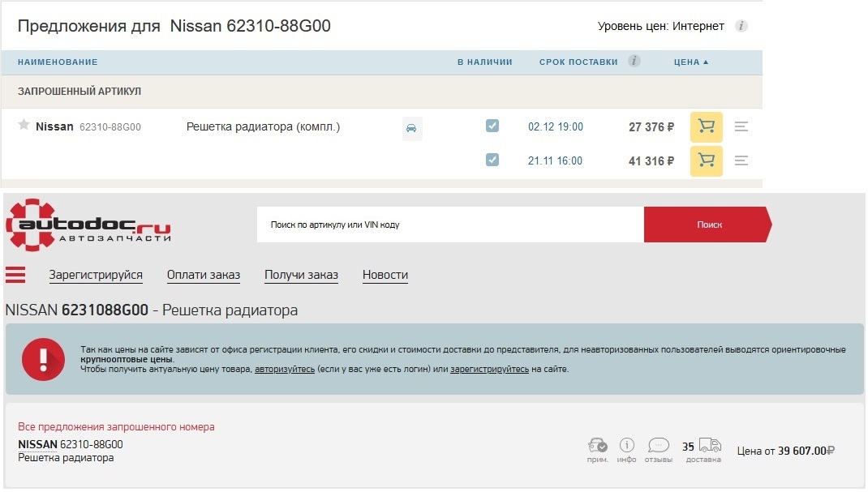Click the autodoc.ru logo
Viewport: 868px width, 492px height.
tap(88, 225)
